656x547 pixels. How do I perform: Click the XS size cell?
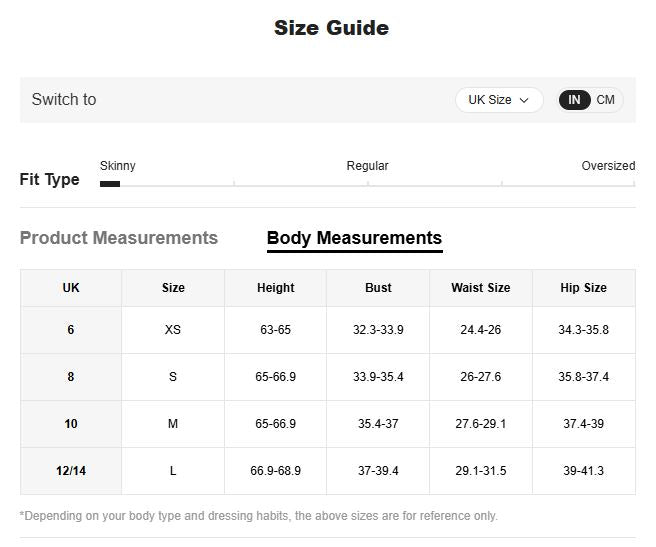[x=173, y=330]
